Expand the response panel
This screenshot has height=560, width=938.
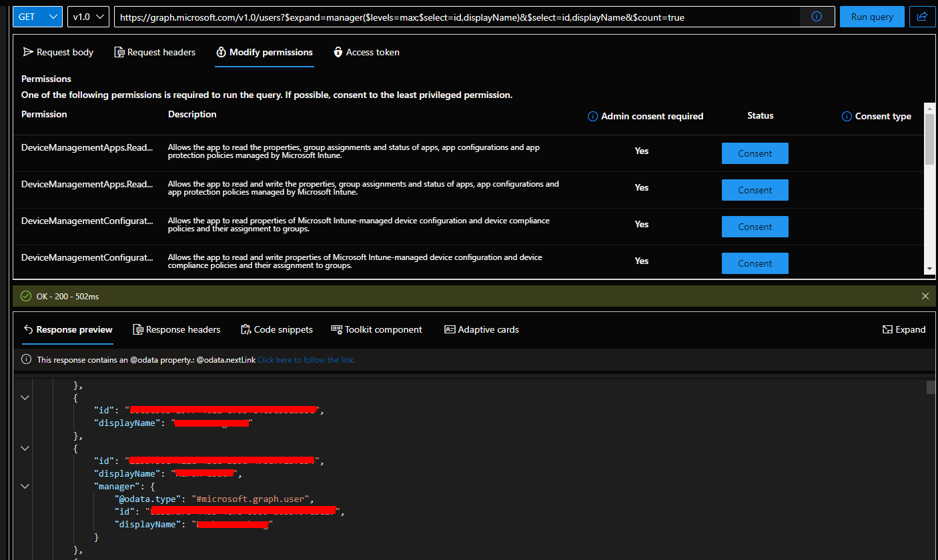click(904, 329)
